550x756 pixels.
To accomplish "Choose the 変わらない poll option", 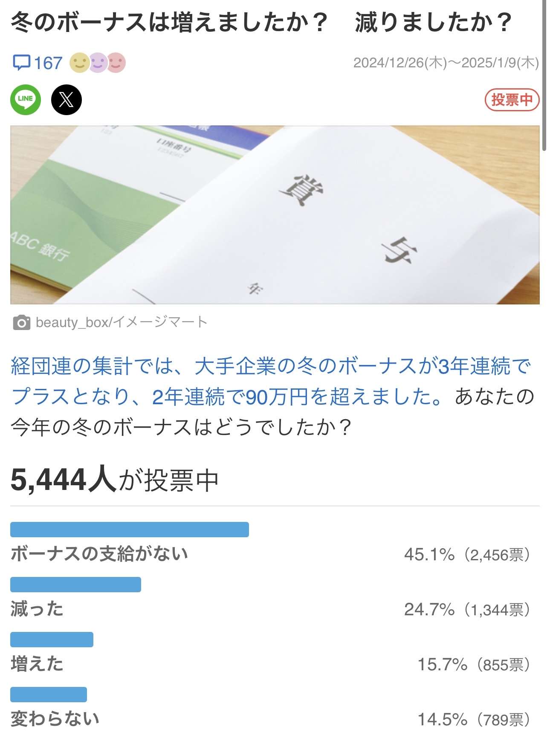I will pyautogui.click(x=55, y=719).
